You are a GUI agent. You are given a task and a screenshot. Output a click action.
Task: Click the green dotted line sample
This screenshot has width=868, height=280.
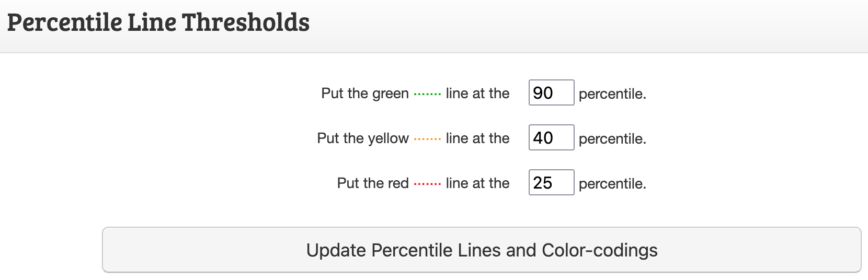[x=427, y=95]
